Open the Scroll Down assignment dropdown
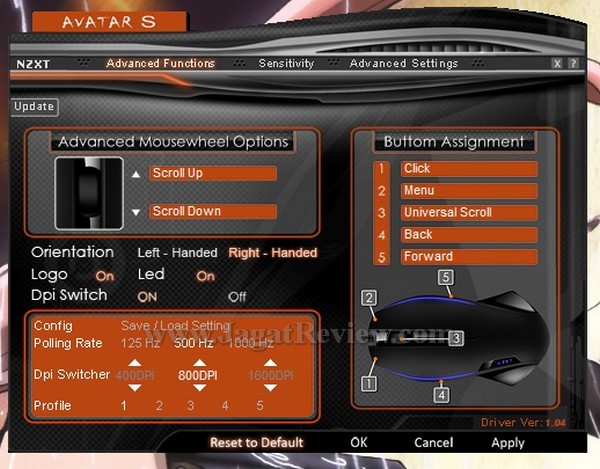The width and height of the screenshot is (600, 469). coord(213,212)
